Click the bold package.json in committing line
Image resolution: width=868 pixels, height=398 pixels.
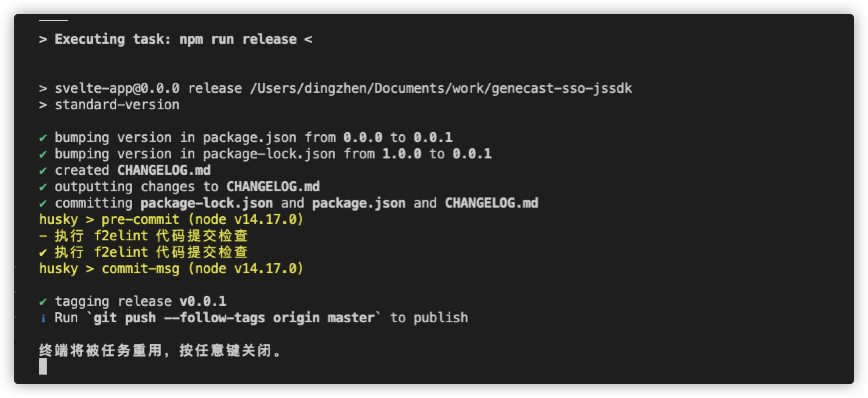pyautogui.click(x=359, y=203)
